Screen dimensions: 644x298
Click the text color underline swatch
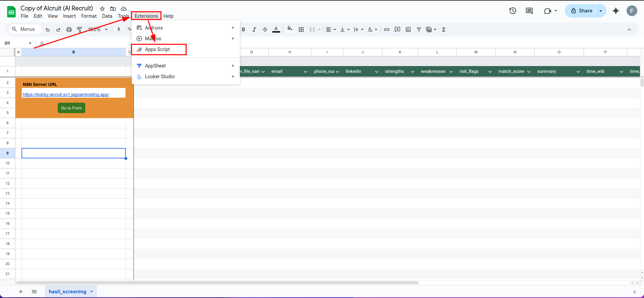pos(276,30)
